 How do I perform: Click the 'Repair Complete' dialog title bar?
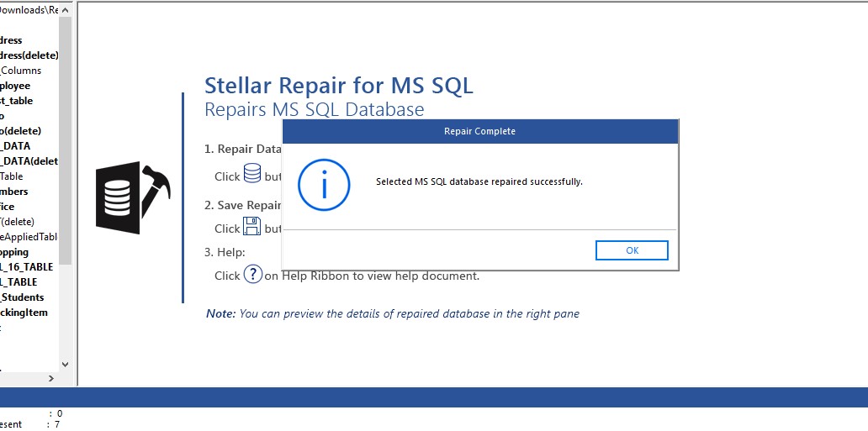coord(480,131)
